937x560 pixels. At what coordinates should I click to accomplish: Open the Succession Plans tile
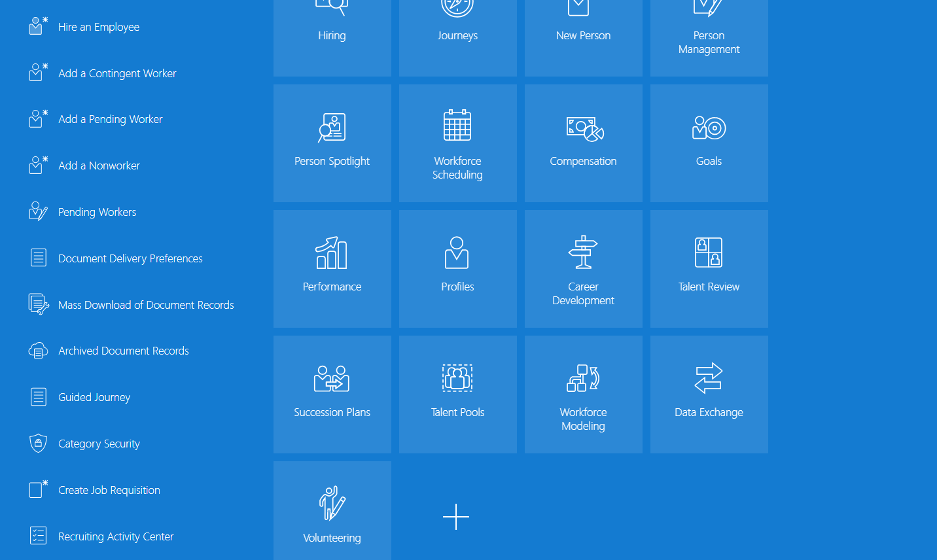pos(332,394)
